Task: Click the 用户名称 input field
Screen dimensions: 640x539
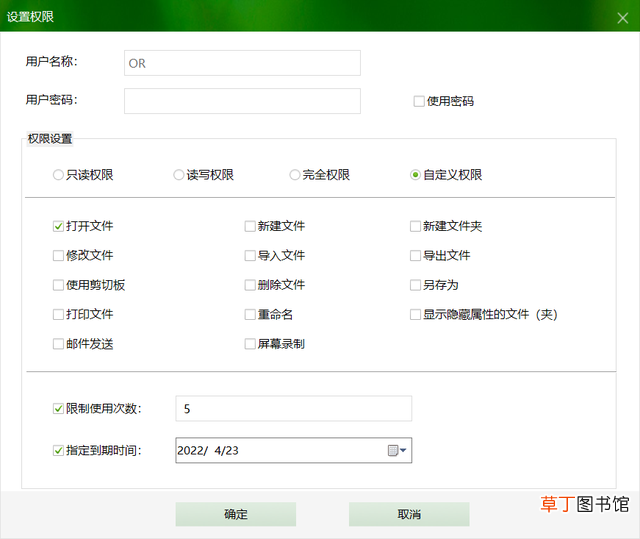Action: point(242,63)
